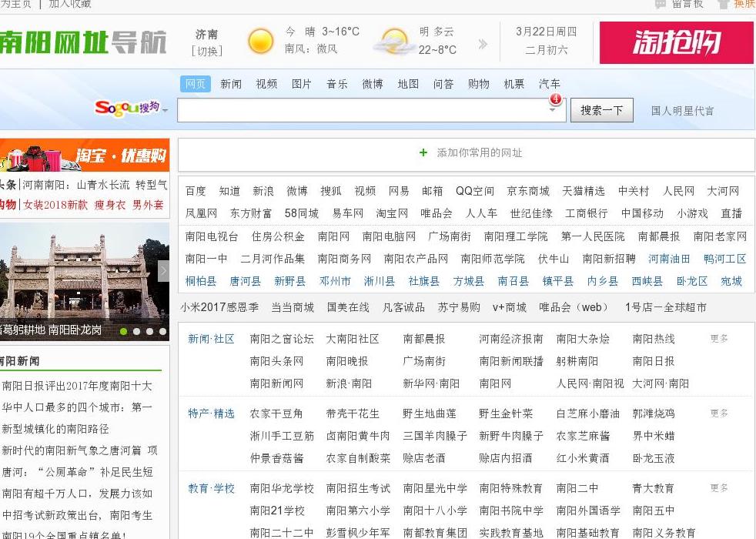Click 切换 to switch the city
Viewport: 756px width, 539px height.
point(207,51)
